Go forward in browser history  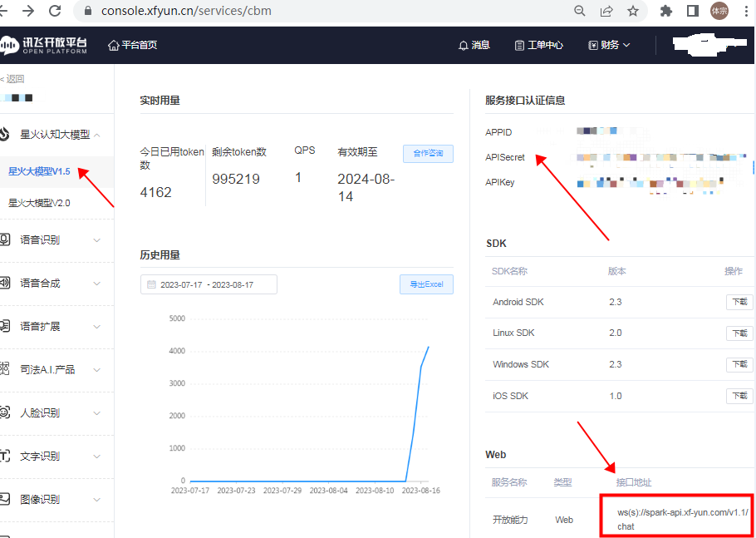[29, 11]
